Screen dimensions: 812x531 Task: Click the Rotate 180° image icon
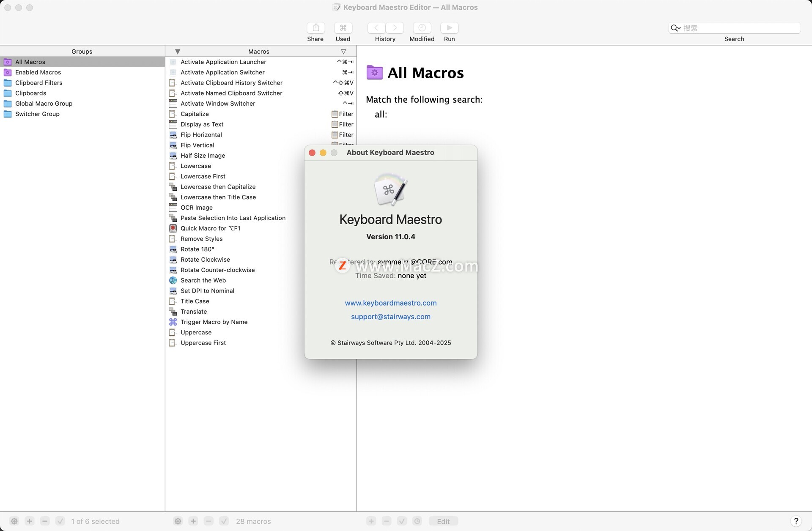pos(173,249)
